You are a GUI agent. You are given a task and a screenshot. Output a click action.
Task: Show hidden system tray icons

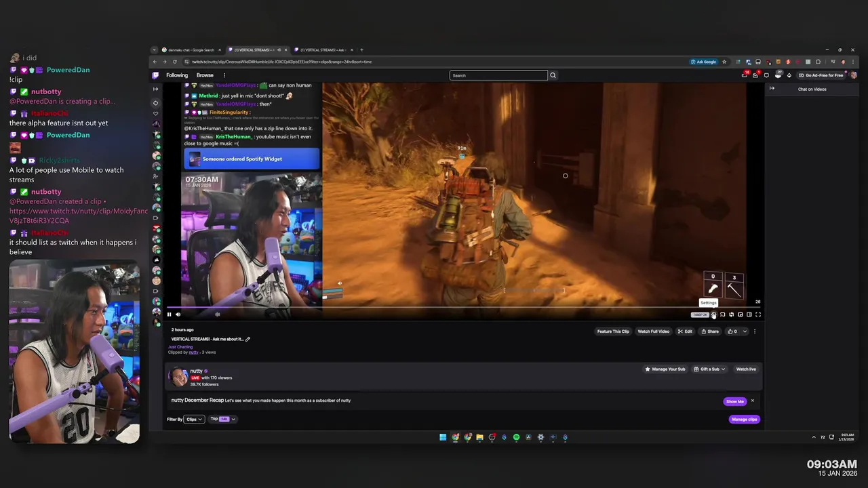(814, 437)
